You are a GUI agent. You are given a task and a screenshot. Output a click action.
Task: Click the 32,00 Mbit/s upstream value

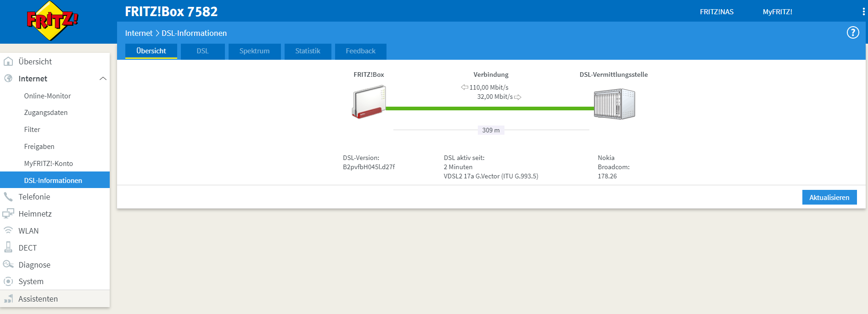click(x=495, y=97)
